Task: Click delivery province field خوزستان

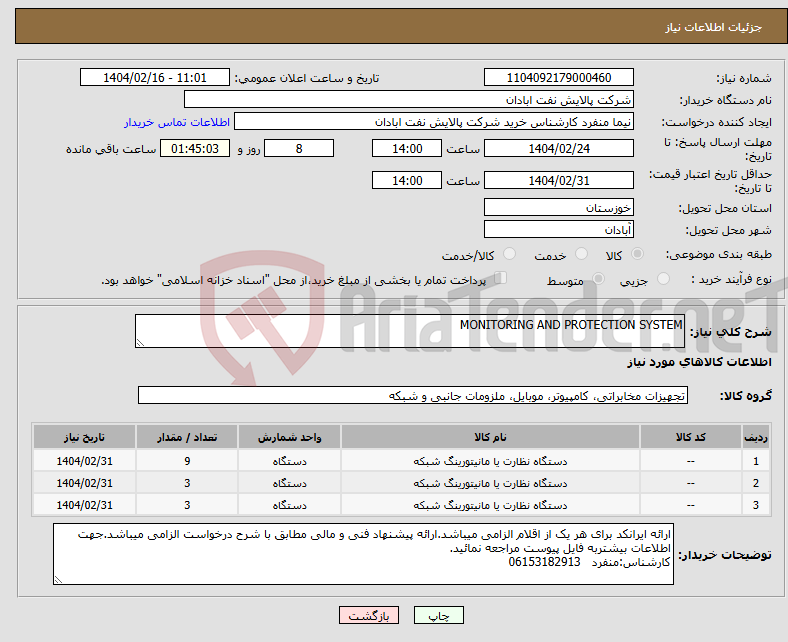Action: (x=559, y=207)
